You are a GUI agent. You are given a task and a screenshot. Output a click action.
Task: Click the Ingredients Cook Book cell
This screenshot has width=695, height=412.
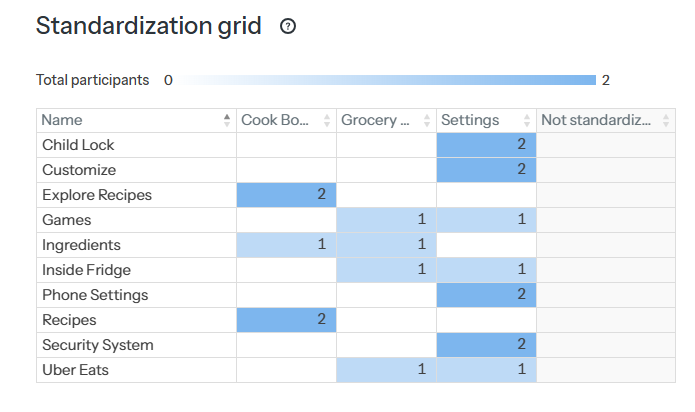click(286, 245)
